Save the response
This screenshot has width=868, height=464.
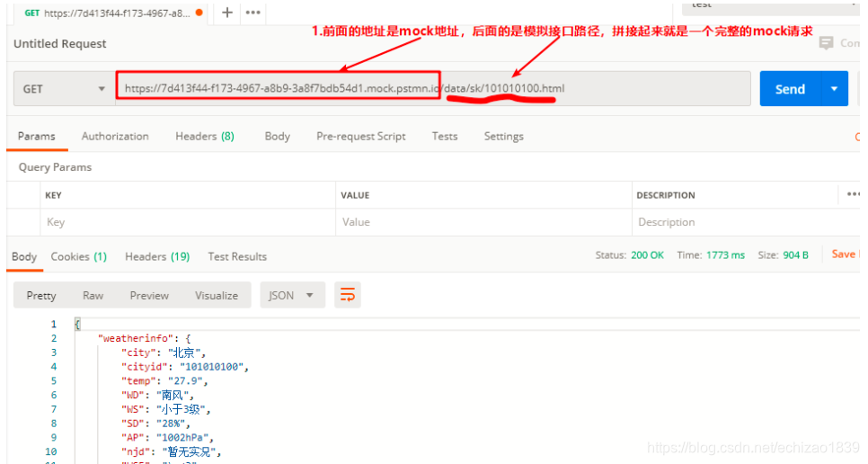[844, 254]
